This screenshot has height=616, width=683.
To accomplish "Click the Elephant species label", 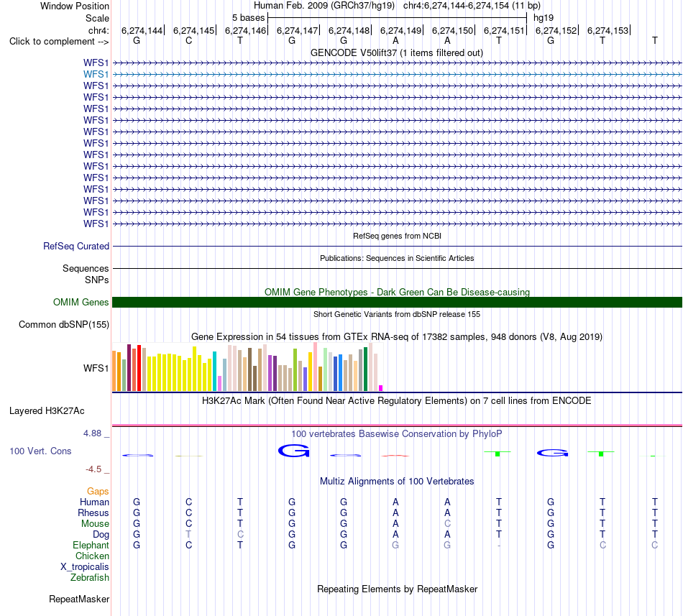I will point(91,545).
